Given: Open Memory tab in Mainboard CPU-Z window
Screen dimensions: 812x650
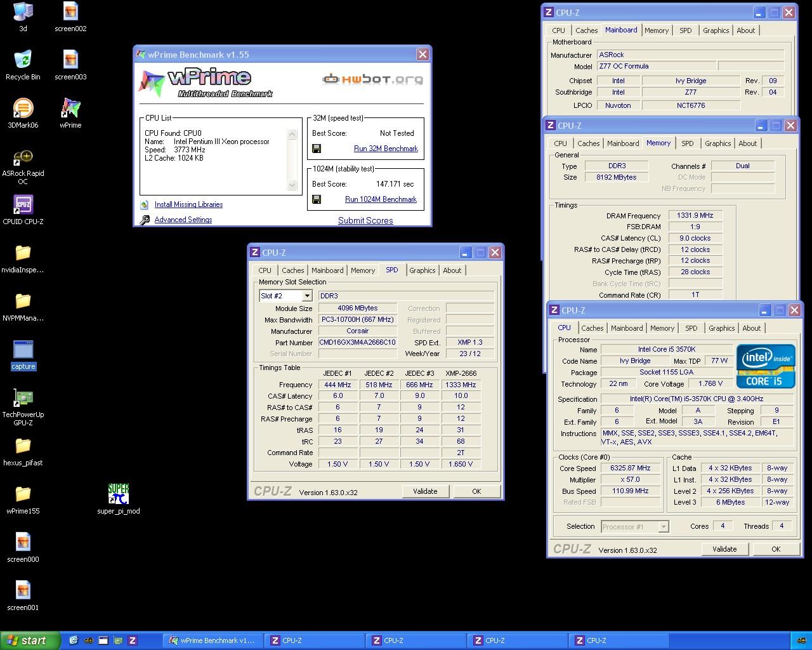Looking at the screenshot, I should tap(657, 30).
